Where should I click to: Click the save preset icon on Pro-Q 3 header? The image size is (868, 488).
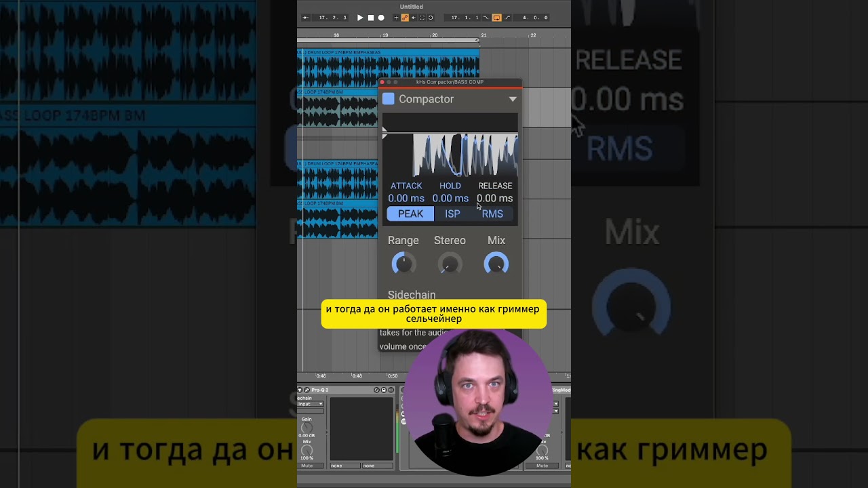[383, 390]
